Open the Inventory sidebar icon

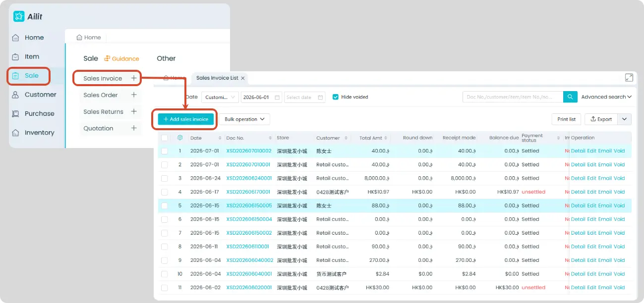click(16, 133)
